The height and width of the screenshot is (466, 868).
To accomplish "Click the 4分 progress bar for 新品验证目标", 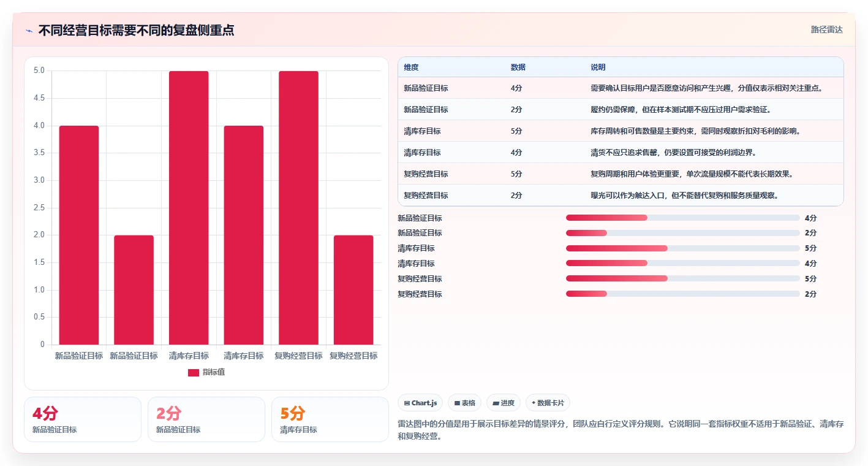I will tap(682, 218).
